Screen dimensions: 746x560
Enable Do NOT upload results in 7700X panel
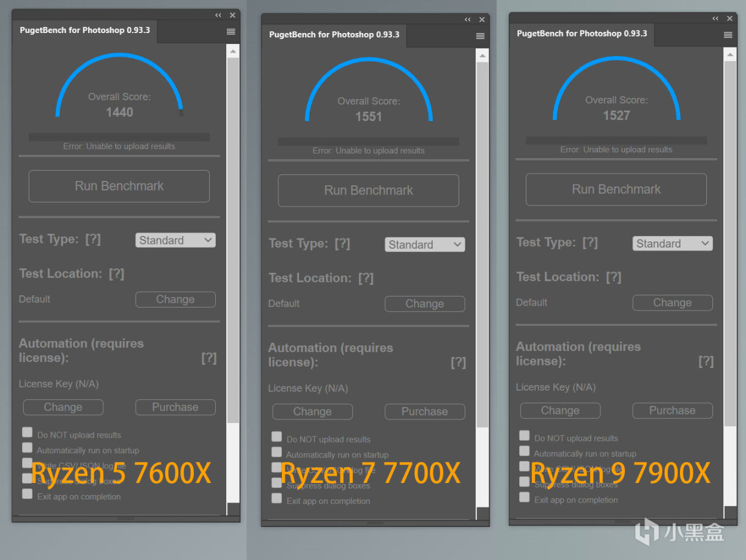click(x=276, y=436)
